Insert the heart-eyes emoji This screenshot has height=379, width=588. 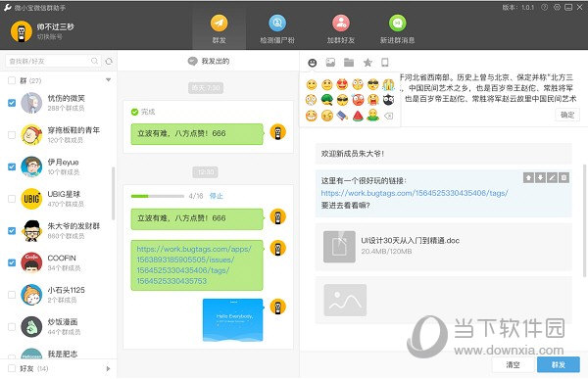pyautogui.click(x=342, y=84)
